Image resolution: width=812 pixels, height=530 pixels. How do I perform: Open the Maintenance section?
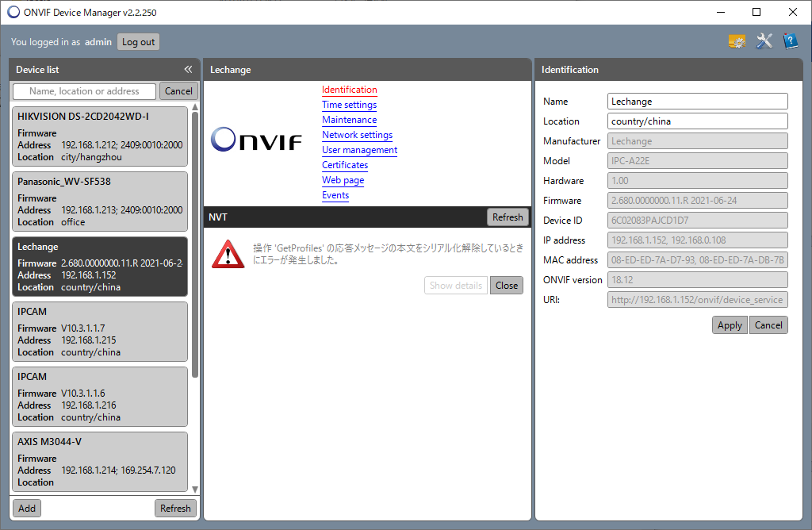(x=350, y=120)
